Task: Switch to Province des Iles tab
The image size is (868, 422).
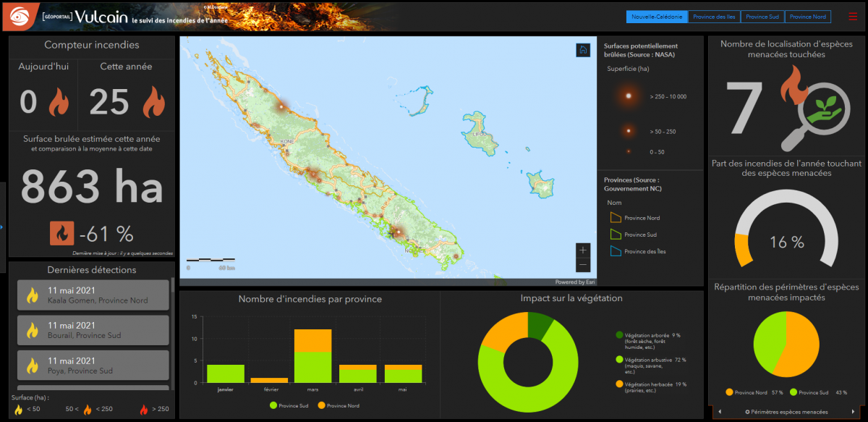Action: (712, 17)
